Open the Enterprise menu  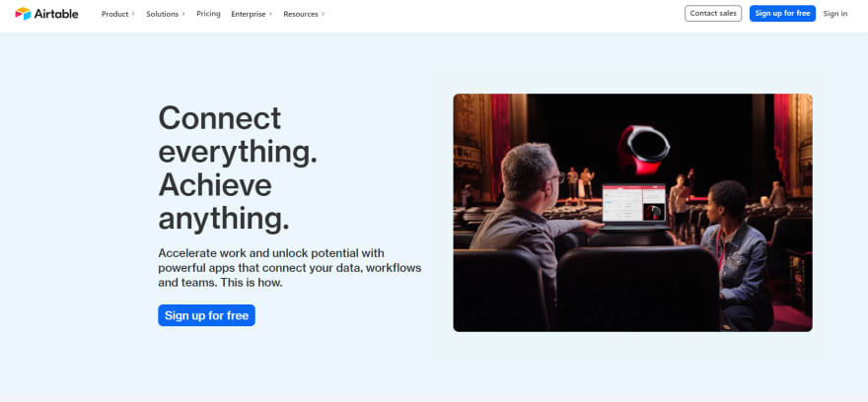pyautogui.click(x=248, y=14)
